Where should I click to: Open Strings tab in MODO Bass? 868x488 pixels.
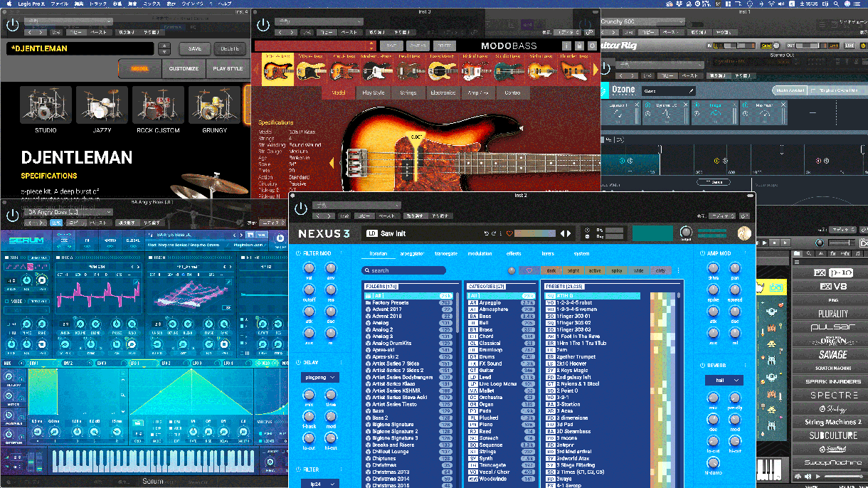click(408, 92)
